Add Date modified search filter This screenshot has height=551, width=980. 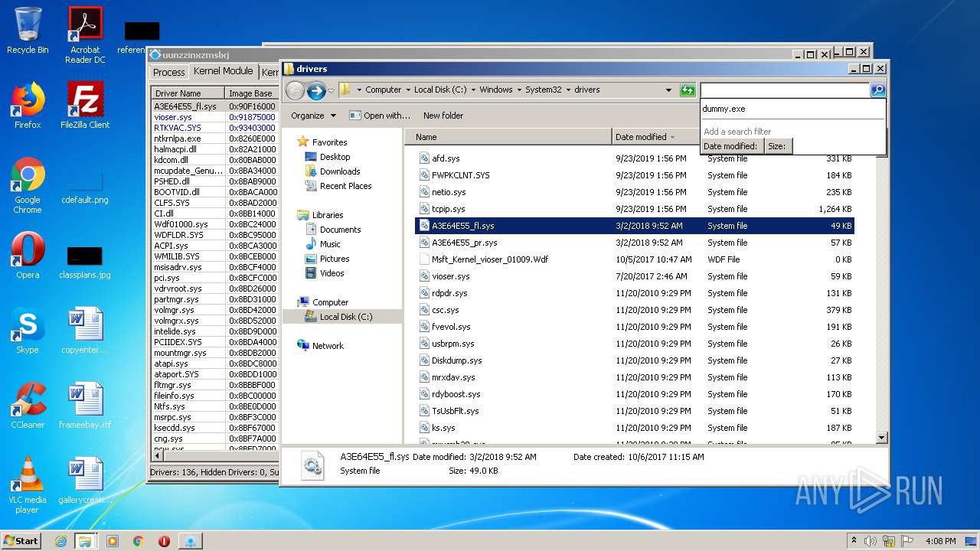[x=731, y=146]
